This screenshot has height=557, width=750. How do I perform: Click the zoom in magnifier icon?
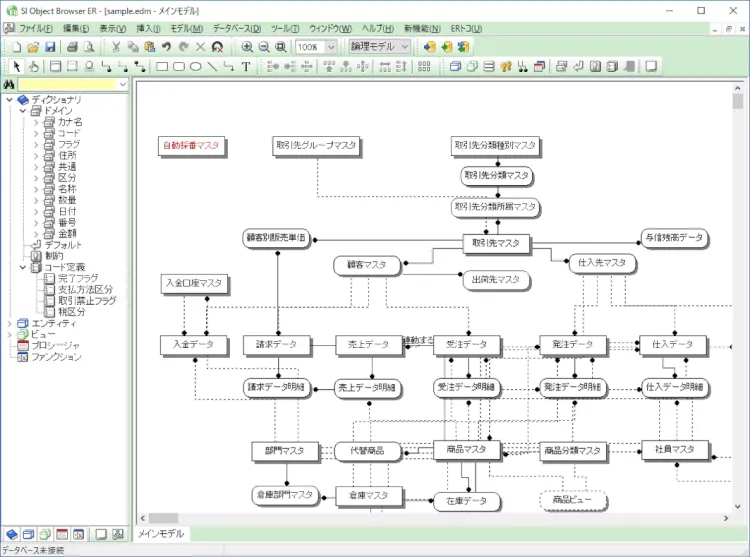pyautogui.click(x=245, y=47)
